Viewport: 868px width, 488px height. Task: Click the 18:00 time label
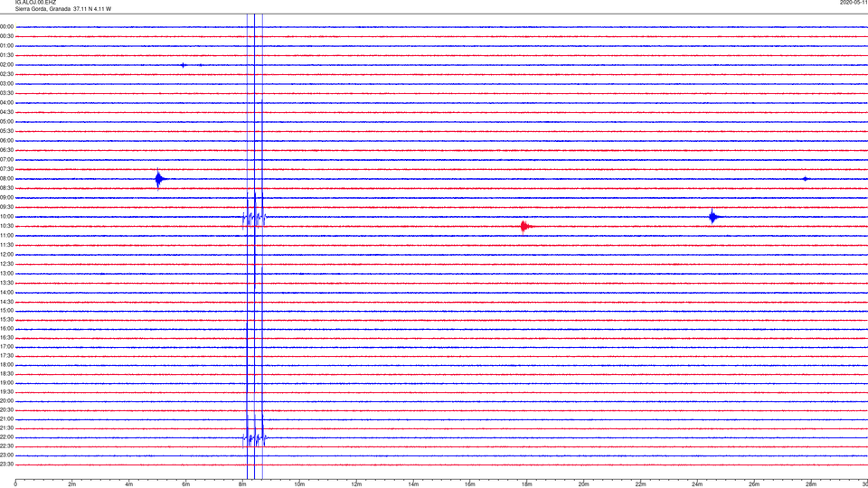click(7, 364)
